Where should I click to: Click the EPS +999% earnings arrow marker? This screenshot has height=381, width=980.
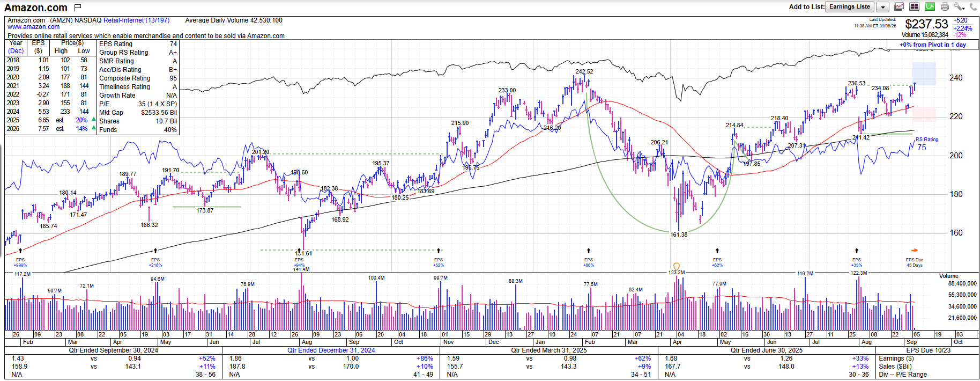20,251
